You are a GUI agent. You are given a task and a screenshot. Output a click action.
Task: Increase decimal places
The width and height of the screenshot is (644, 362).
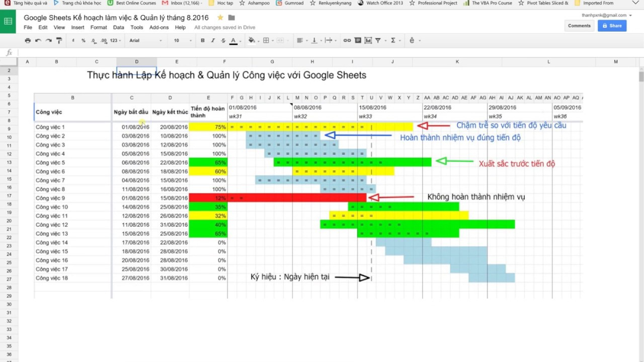click(104, 40)
